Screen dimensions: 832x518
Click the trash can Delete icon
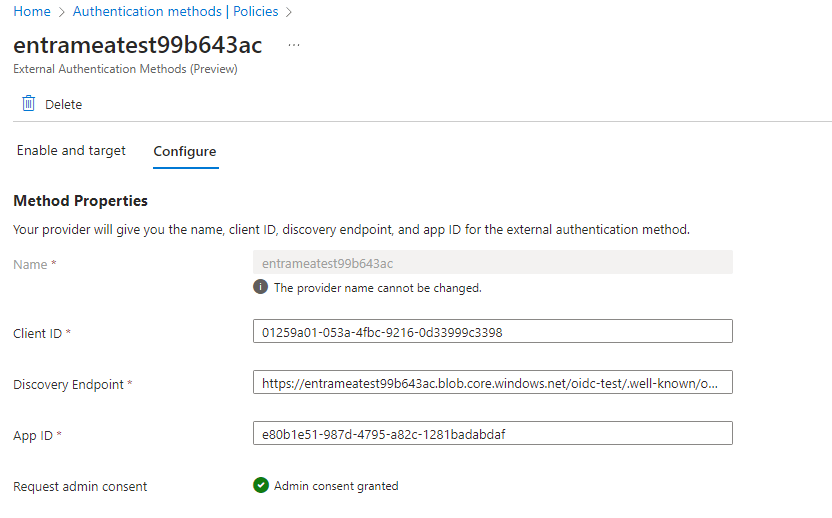[x=28, y=104]
